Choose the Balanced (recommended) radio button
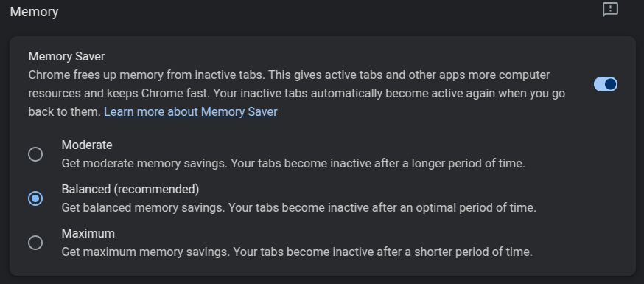 (35, 198)
